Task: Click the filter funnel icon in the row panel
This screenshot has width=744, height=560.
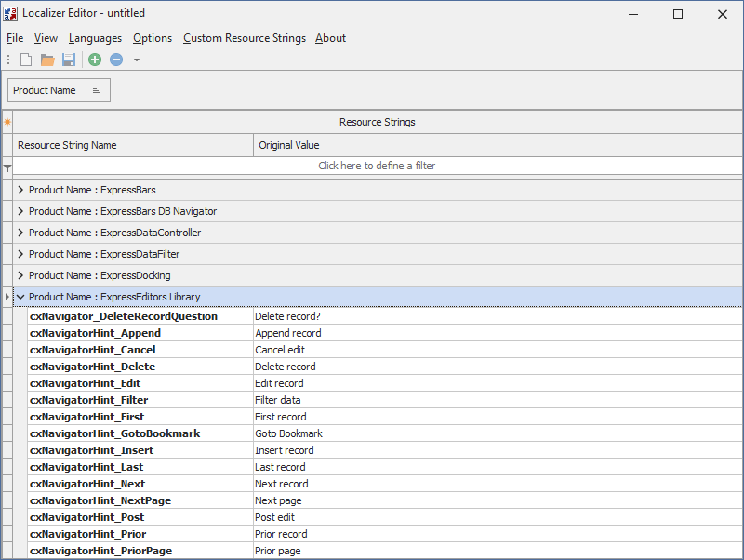Action: click(x=7, y=167)
